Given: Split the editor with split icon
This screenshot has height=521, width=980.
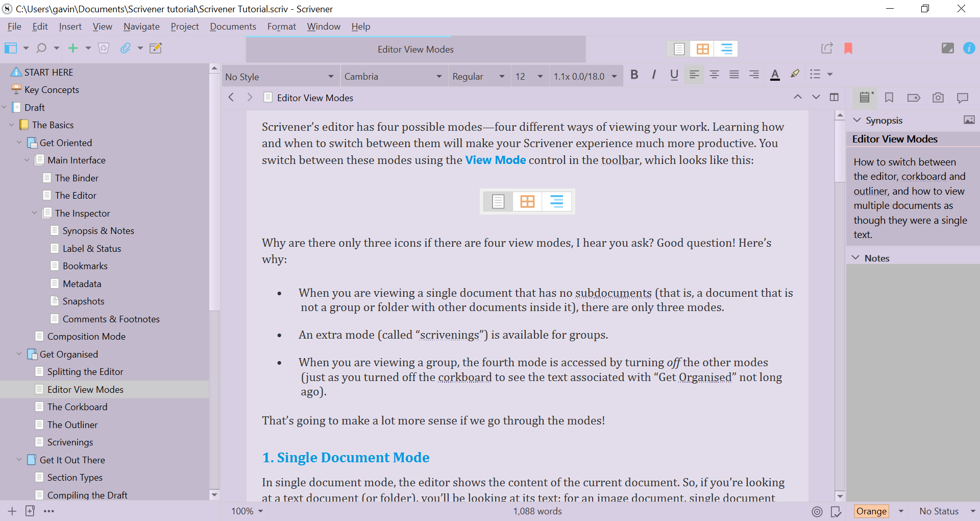Looking at the screenshot, I should pos(835,97).
